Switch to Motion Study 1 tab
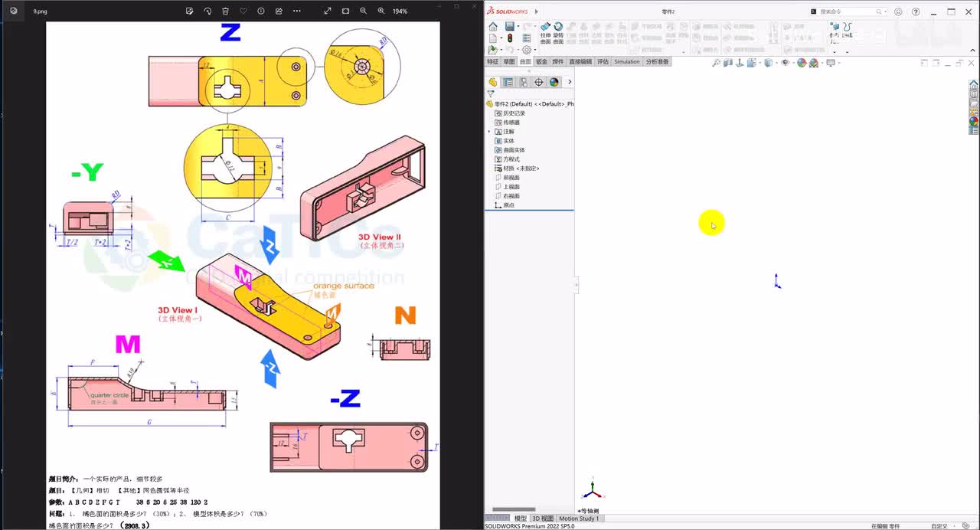Viewport: 980px width, 530px height. 579,519
